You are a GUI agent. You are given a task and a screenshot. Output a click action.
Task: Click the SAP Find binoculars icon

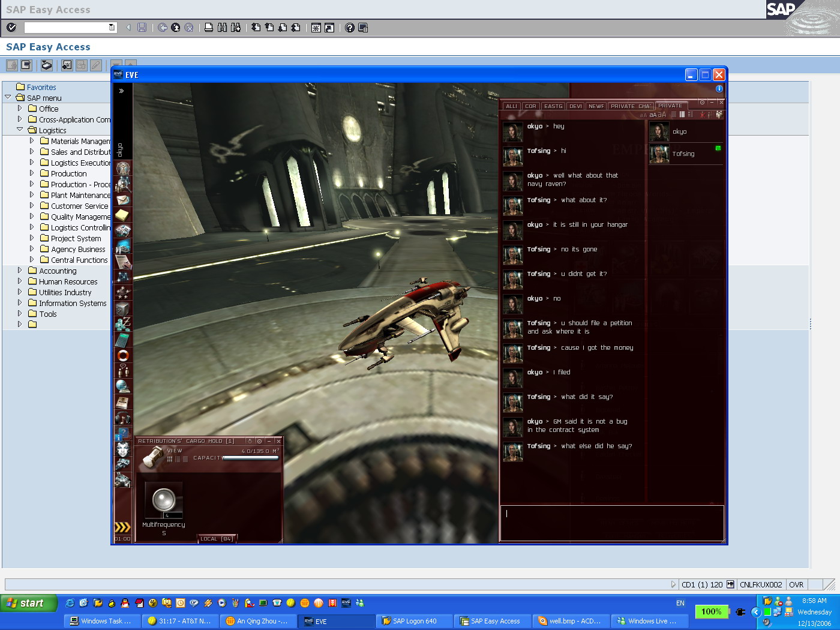click(222, 28)
